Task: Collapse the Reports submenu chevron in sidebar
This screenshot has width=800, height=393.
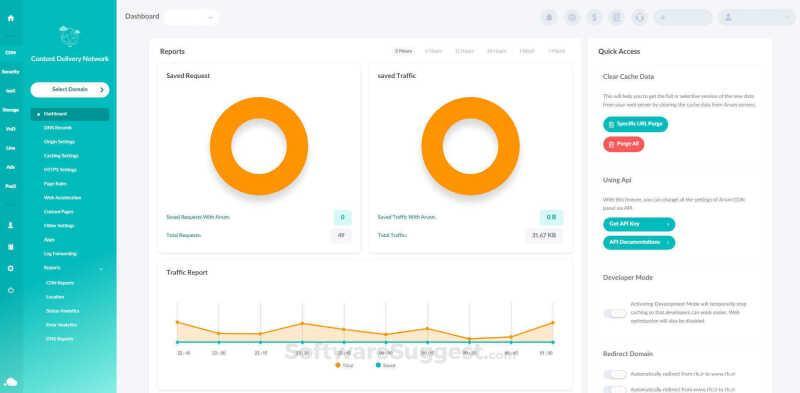Action: pyautogui.click(x=101, y=268)
